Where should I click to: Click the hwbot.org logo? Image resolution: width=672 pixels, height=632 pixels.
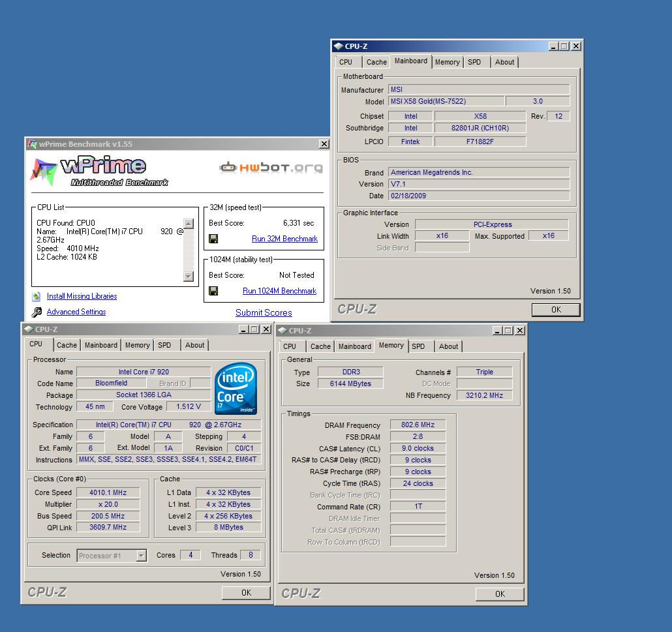pyautogui.click(x=271, y=167)
